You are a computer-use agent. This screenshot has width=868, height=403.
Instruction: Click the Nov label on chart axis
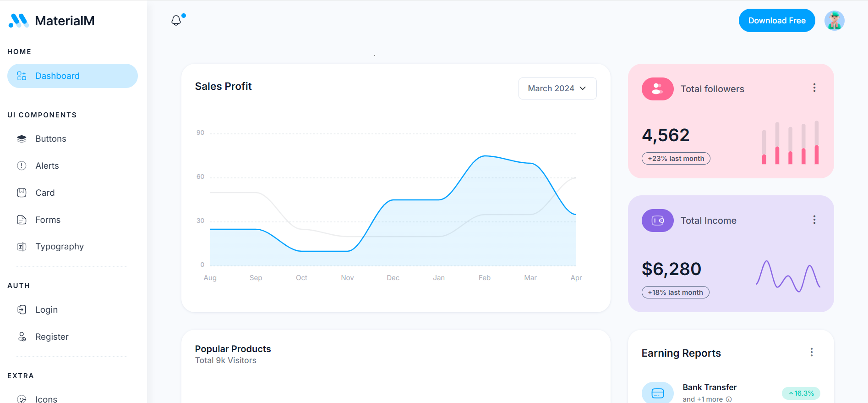coord(347,278)
